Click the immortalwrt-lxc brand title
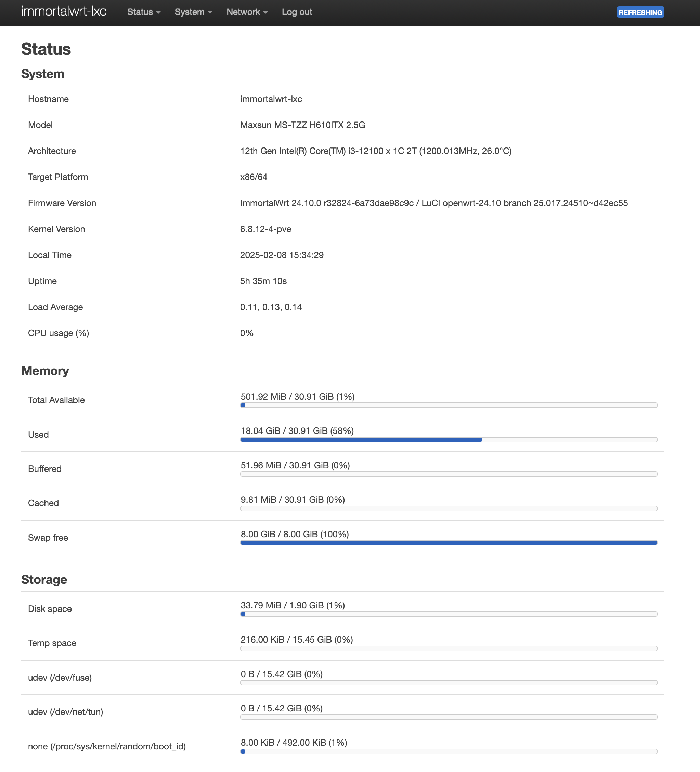This screenshot has height=772, width=700. click(x=64, y=12)
